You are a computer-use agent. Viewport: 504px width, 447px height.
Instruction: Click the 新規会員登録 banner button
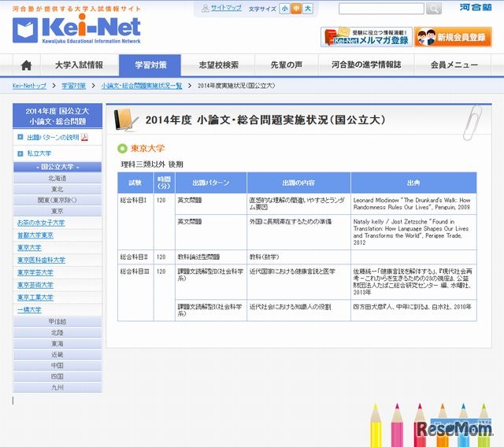tap(453, 38)
